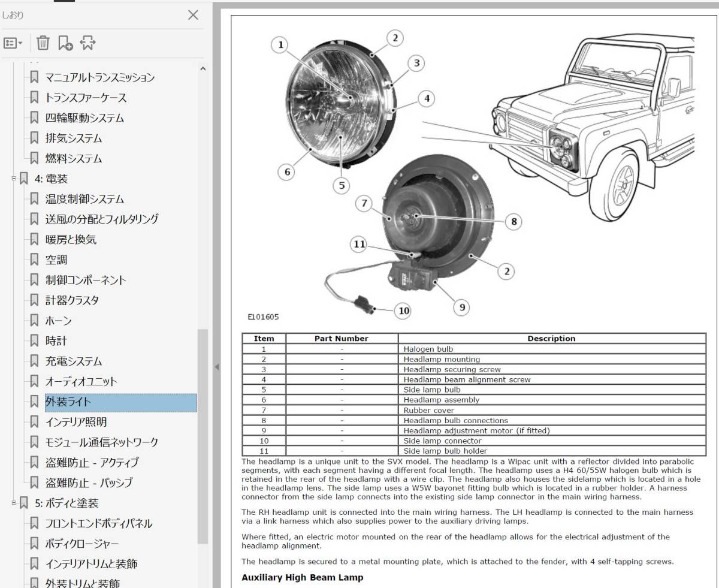Click the 'Halogen bulb' description cell
Image resolution: width=719 pixels, height=588 pixels.
pyautogui.click(x=552, y=349)
